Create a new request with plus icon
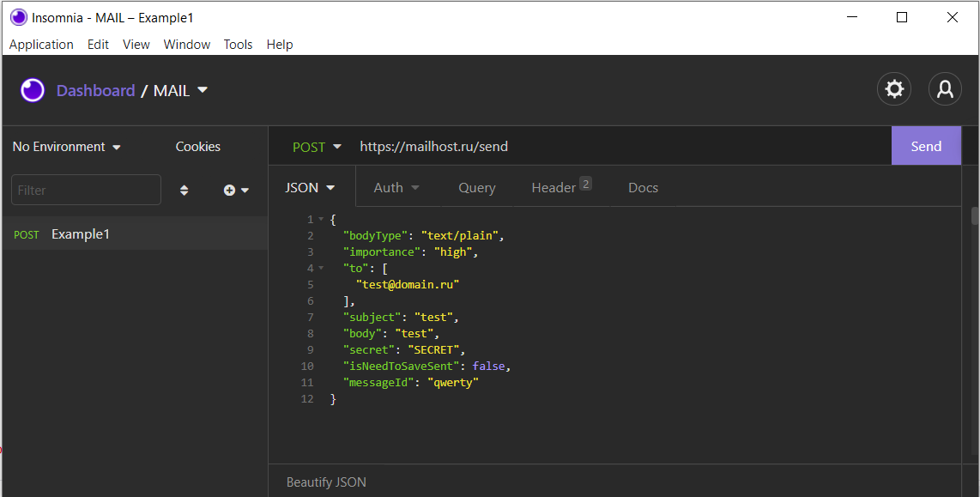The width and height of the screenshot is (980, 497). coord(228,190)
